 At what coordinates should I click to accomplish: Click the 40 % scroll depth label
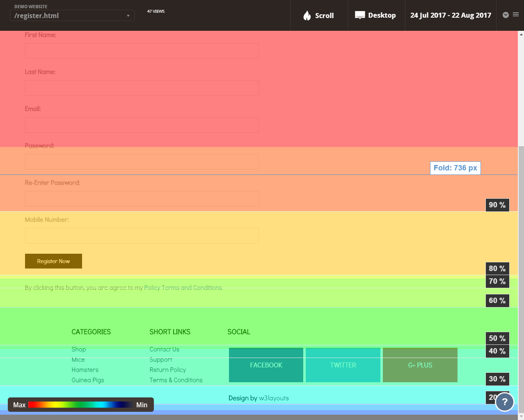497,351
